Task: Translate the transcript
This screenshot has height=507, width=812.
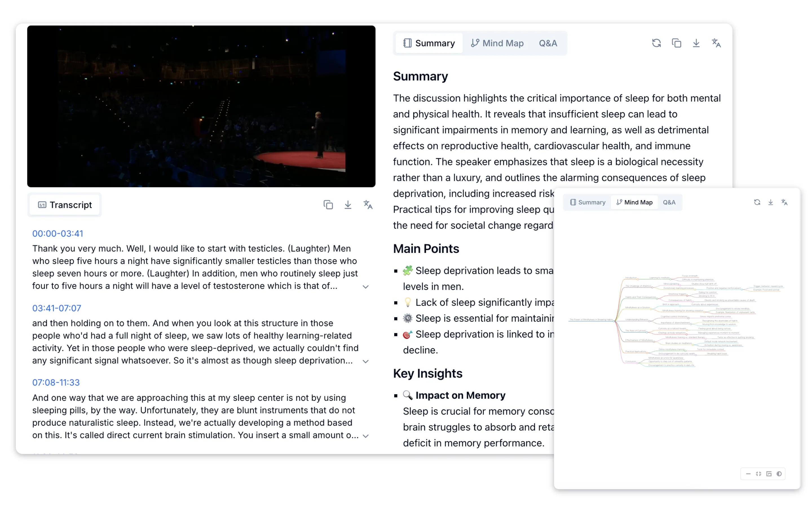Action: click(368, 204)
